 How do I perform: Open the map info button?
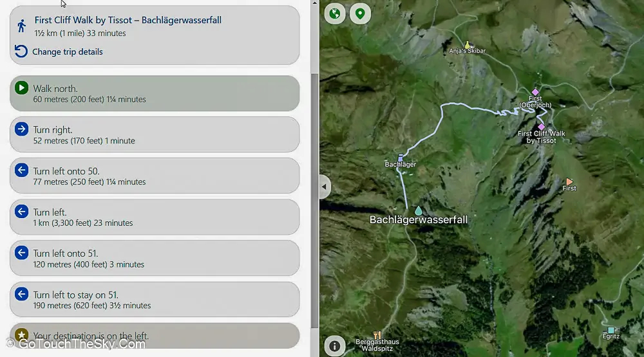point(334,346)
